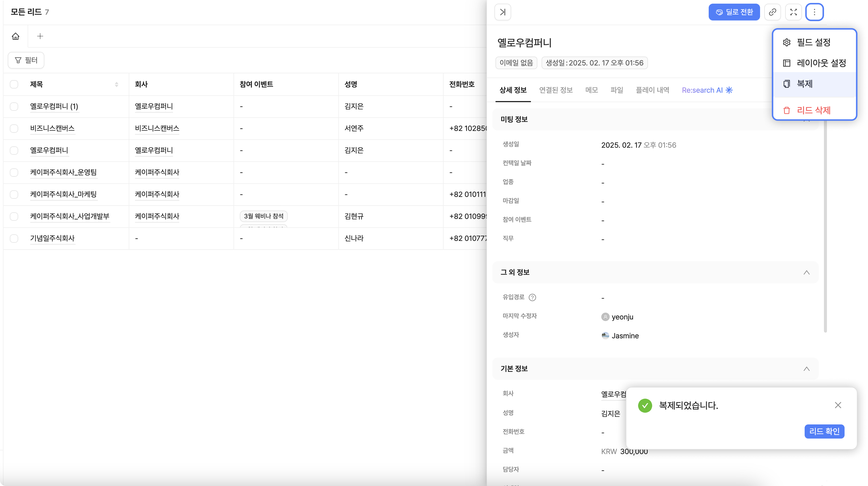Select all leads with header checkbox

click(14, 84)
